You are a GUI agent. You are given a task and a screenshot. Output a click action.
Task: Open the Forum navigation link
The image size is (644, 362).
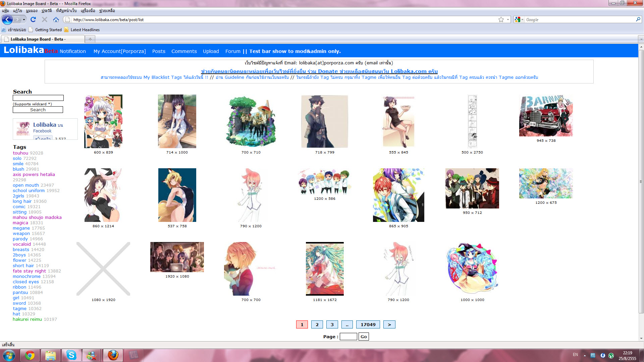coord(233,51)
